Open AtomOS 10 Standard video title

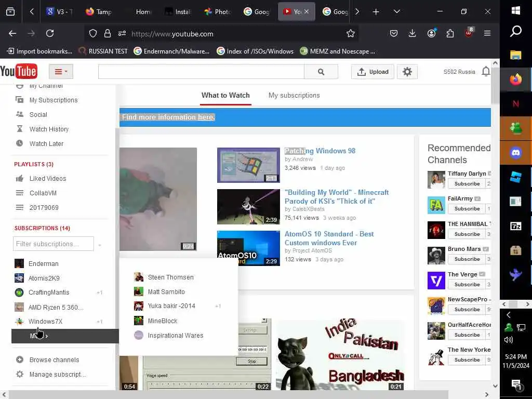point(329,238)
